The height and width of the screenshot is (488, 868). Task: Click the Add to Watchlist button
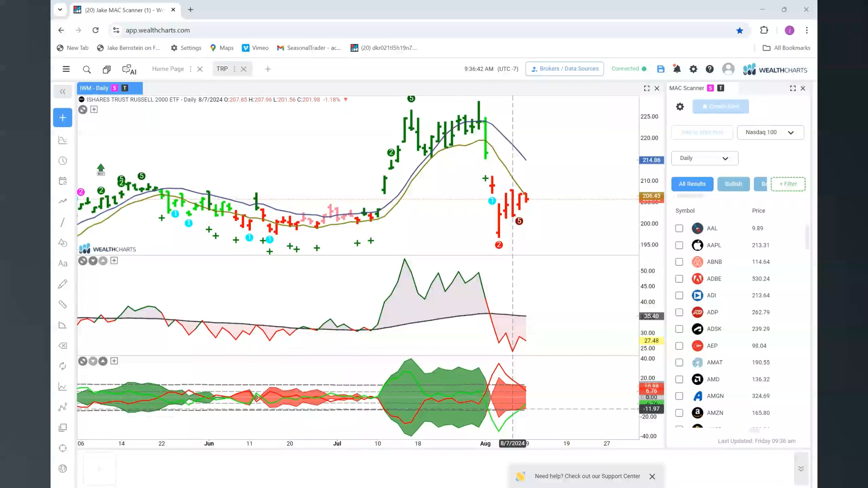(702, 132)
